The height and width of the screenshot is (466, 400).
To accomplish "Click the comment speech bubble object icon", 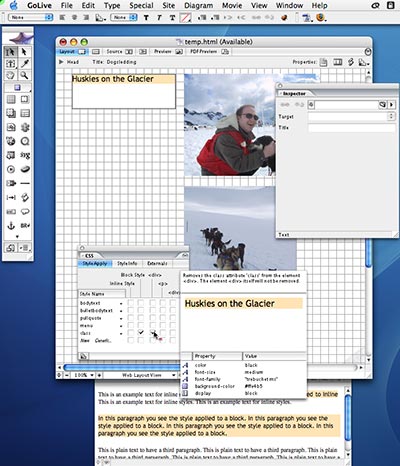I will [25, 212].
